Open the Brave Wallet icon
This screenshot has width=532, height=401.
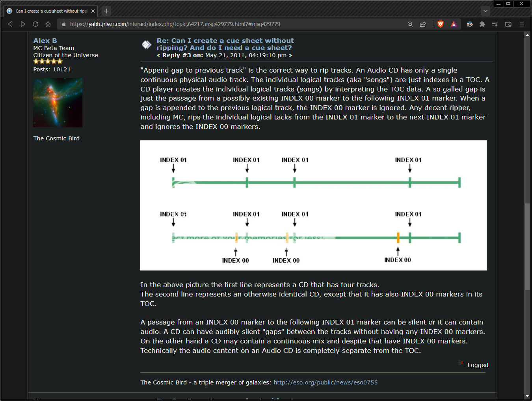point(508,24)
